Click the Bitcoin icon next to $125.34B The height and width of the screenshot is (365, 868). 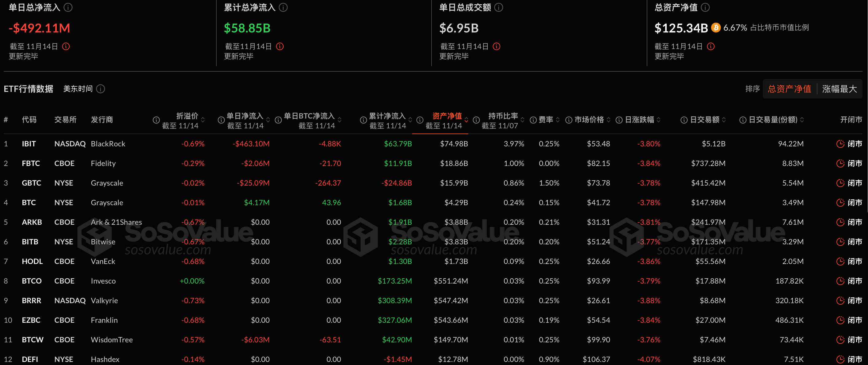click(x=716, y=28)
